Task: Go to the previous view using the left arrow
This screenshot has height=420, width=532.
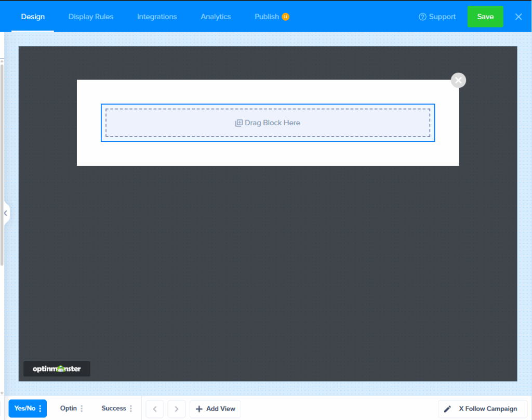Action: 154,409
